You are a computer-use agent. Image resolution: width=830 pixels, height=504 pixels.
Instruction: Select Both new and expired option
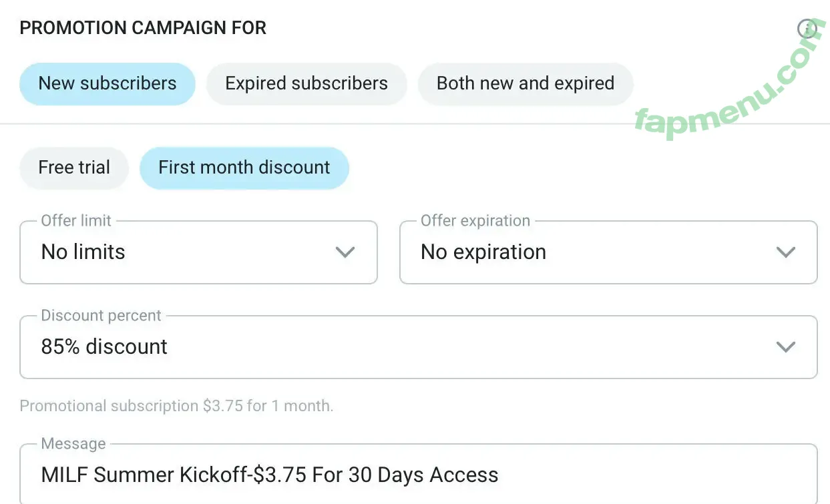coord(526,83)
